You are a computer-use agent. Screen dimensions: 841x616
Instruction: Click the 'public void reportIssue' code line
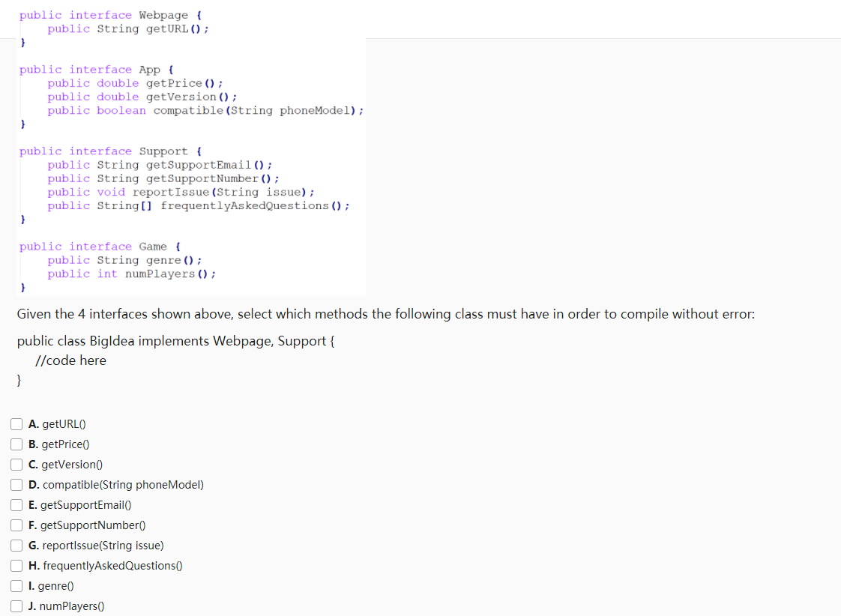click(x=181, y=192)
